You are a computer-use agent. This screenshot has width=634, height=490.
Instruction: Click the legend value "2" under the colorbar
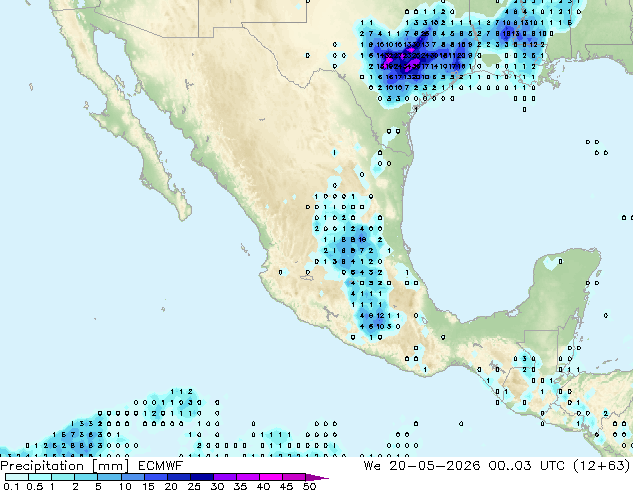click(x=75, y=486)
